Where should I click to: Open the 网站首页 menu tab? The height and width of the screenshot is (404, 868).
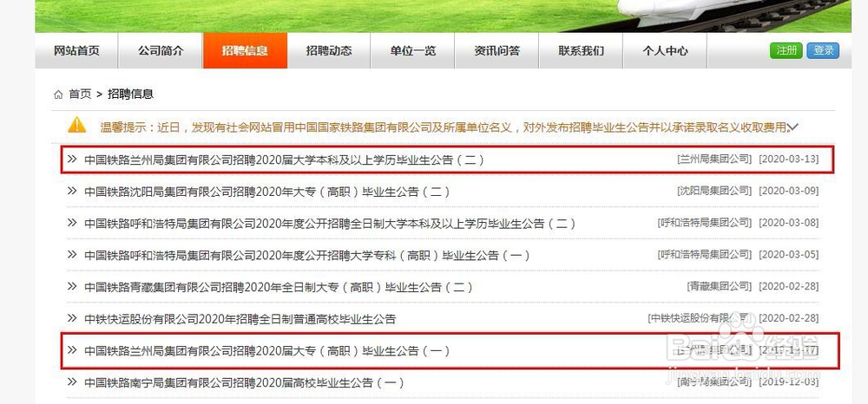[77, 51]
